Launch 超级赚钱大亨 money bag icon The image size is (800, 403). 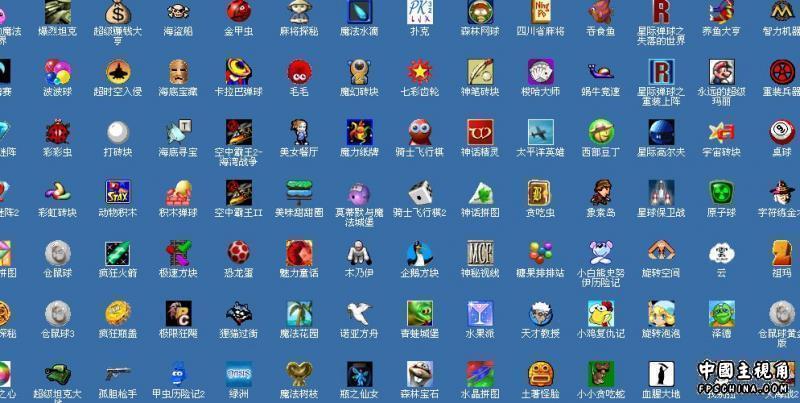[118, 12]
